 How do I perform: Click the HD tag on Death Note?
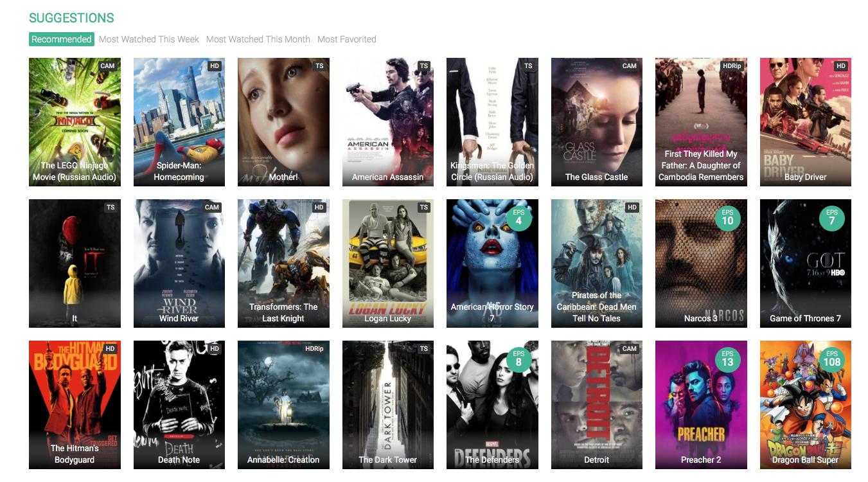[215, 349]
